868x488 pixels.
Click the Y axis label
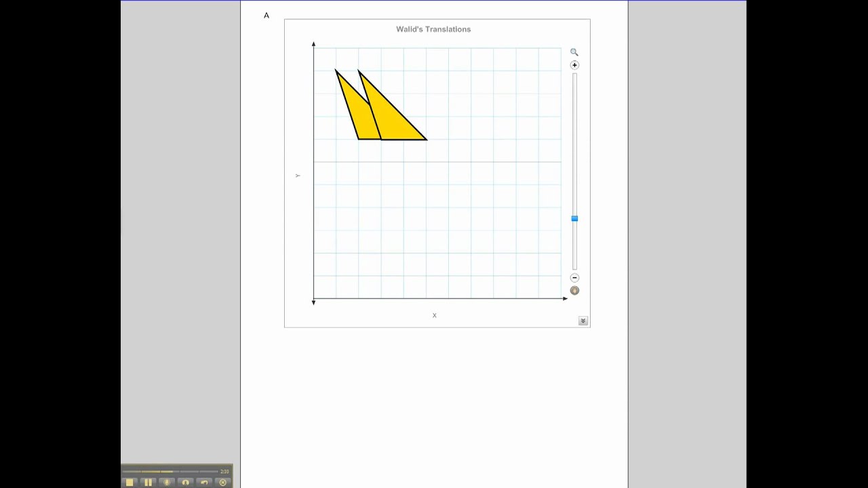click(x=298, y=176)
